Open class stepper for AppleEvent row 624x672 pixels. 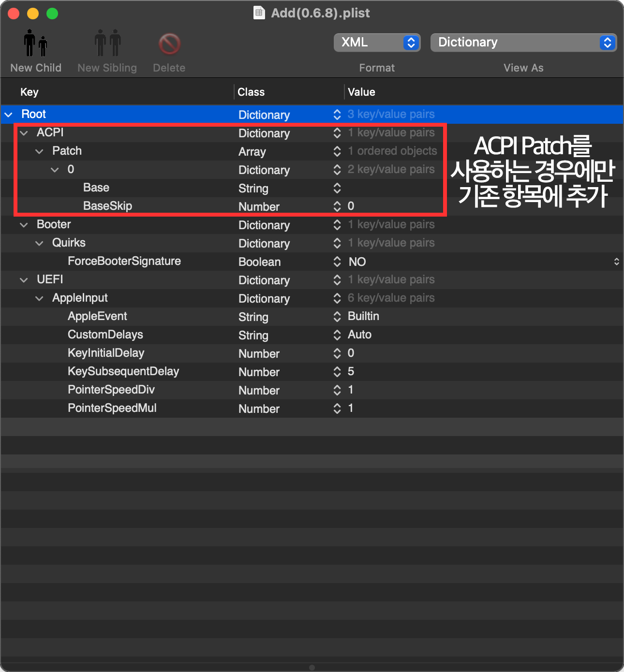[337, 317]
